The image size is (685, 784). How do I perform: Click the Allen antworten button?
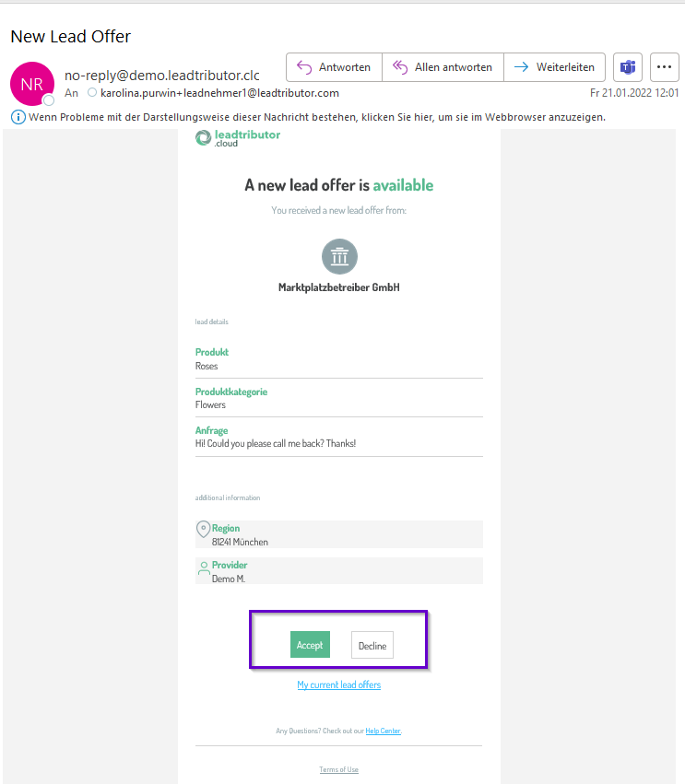click(443, 67)
